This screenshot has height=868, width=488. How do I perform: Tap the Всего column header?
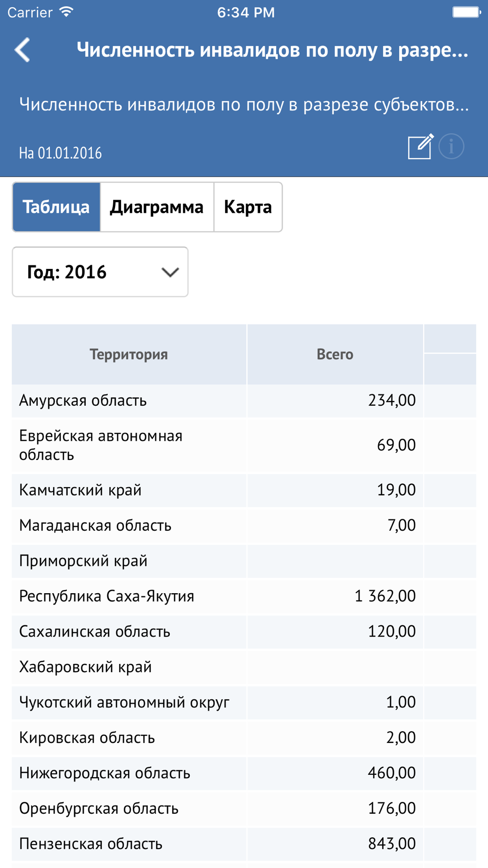pyautogui.click(x=335, y=354)
